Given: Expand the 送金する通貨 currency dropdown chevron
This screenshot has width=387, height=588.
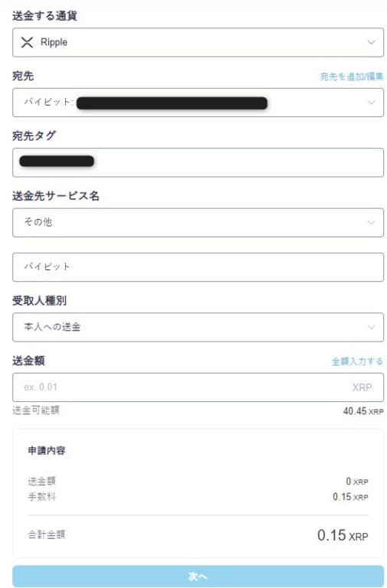Looking at the screenshot, I should tap(371, 42).
